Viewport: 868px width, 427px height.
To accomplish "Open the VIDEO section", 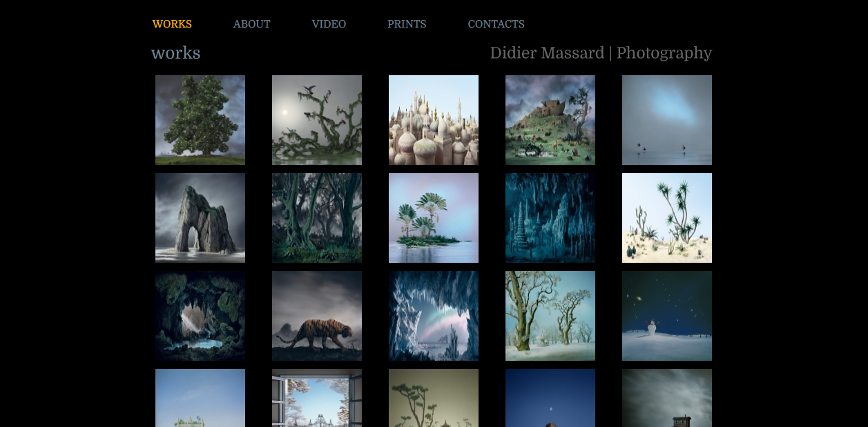I will [329, 24].
